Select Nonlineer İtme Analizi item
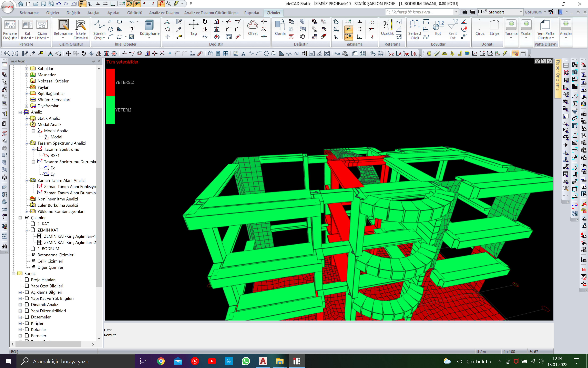 (x=58, y=199)
